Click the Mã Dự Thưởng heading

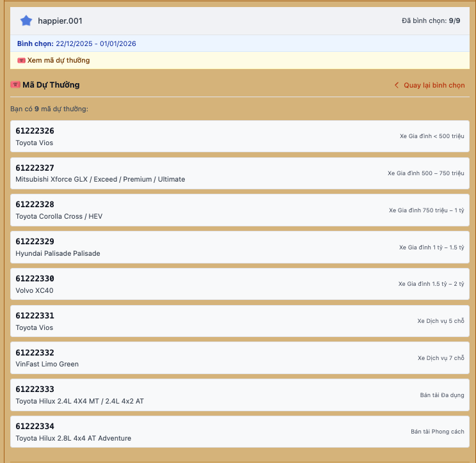(x=51, y=84)
